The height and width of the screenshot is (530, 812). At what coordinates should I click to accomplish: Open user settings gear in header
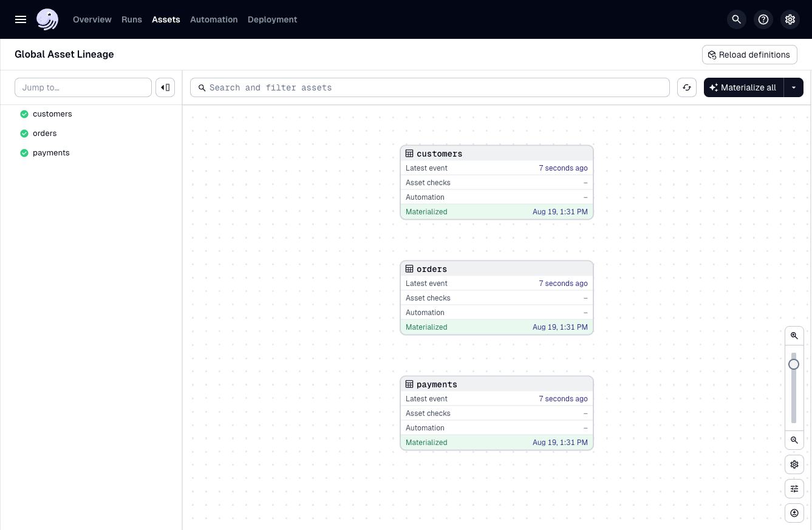pyautogui.click(x=790, y=19)
